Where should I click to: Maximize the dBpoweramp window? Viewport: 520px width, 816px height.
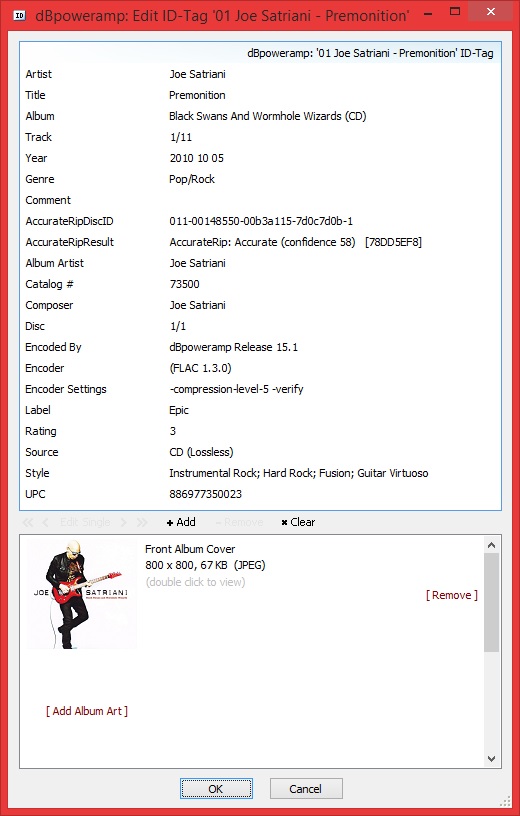(454, 11)
